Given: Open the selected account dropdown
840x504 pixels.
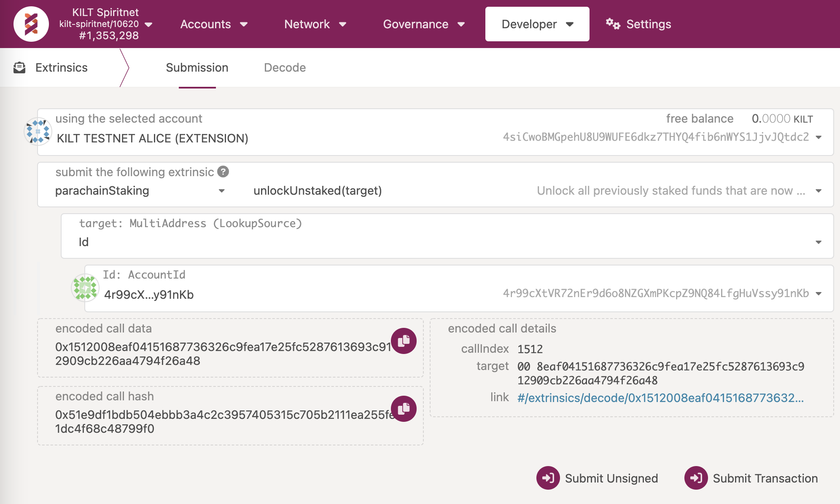Looking at the screenshot, I should tap(818, 137).
